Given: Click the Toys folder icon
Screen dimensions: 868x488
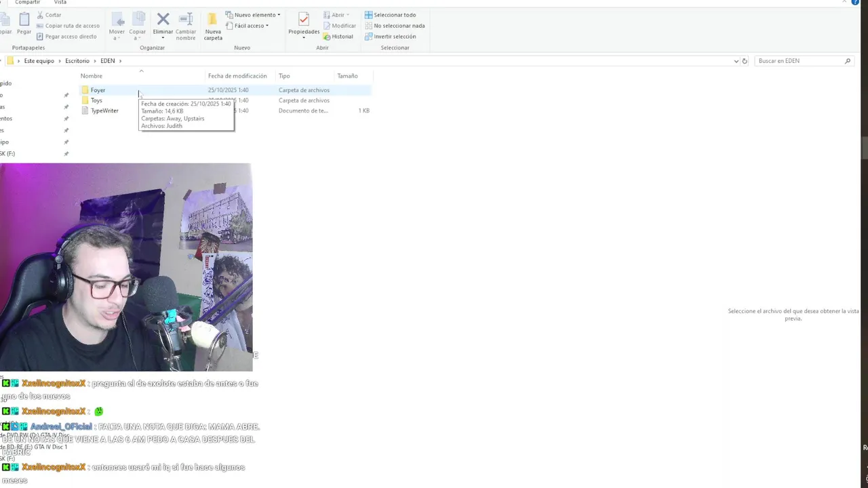Looking at the screenshot, I should 85,100.
